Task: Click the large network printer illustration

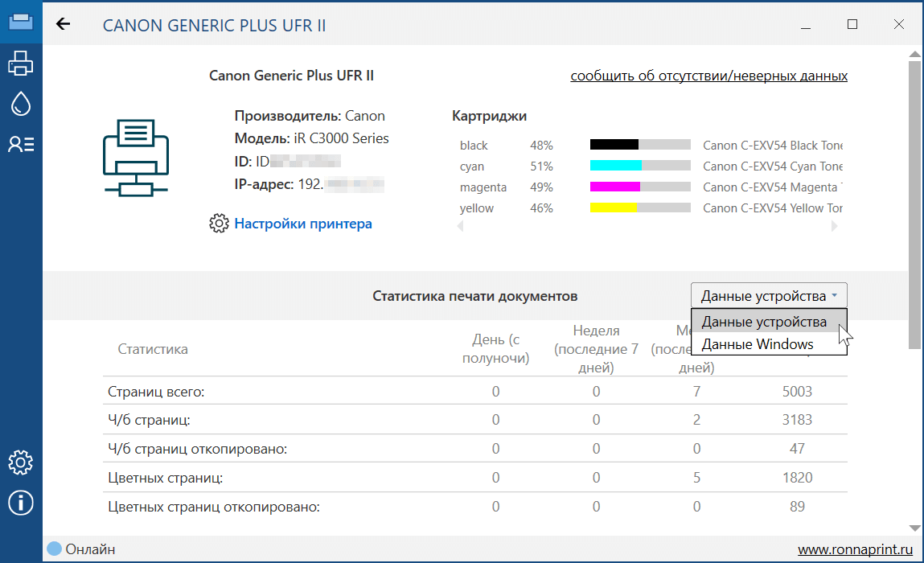Action: click(x=136, y=158)
